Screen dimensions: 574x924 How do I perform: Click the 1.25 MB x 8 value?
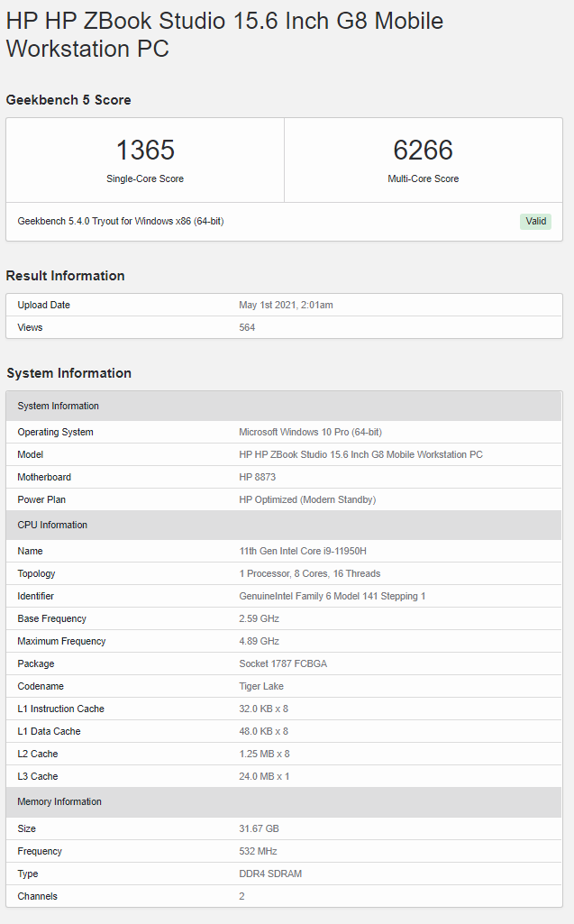(x=264, y=754)
